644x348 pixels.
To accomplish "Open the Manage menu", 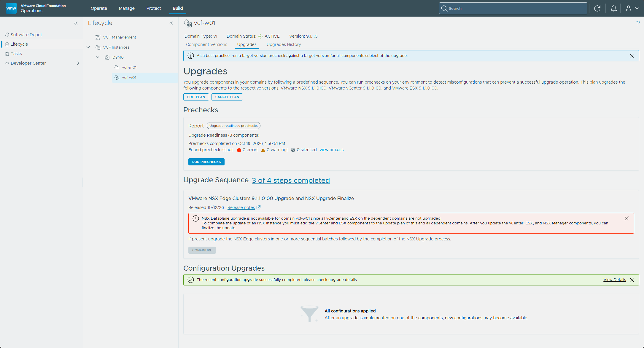I will click(127, 8).
